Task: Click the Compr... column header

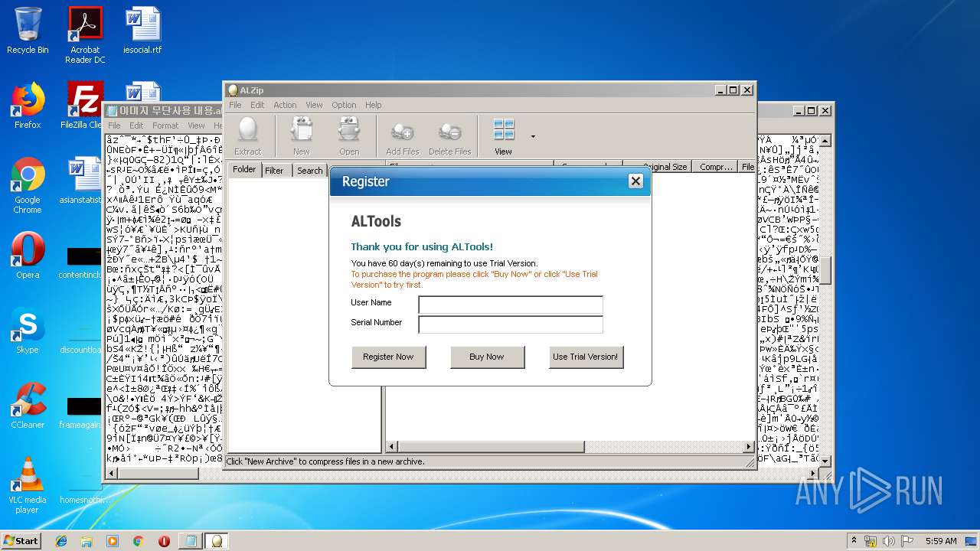Action: pos(716,166)
